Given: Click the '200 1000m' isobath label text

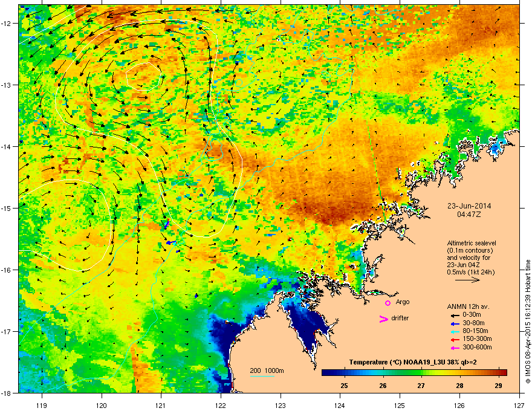Looking at the screenshot, I should tap(267, 371).
